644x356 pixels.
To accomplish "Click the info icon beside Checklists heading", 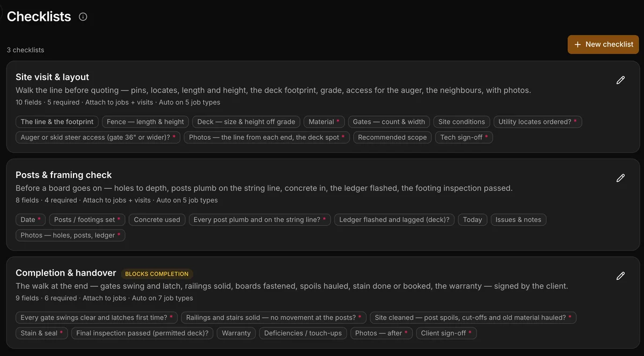I will pos(83,17).
